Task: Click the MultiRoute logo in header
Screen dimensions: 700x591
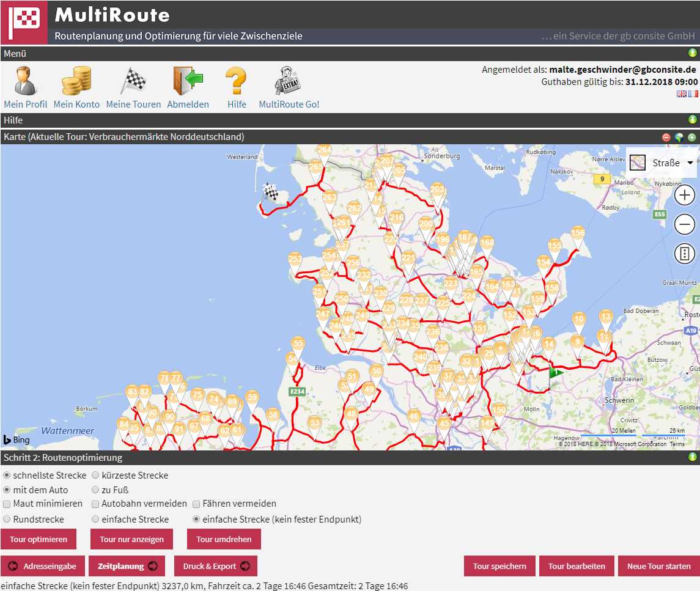Action: 24,23
